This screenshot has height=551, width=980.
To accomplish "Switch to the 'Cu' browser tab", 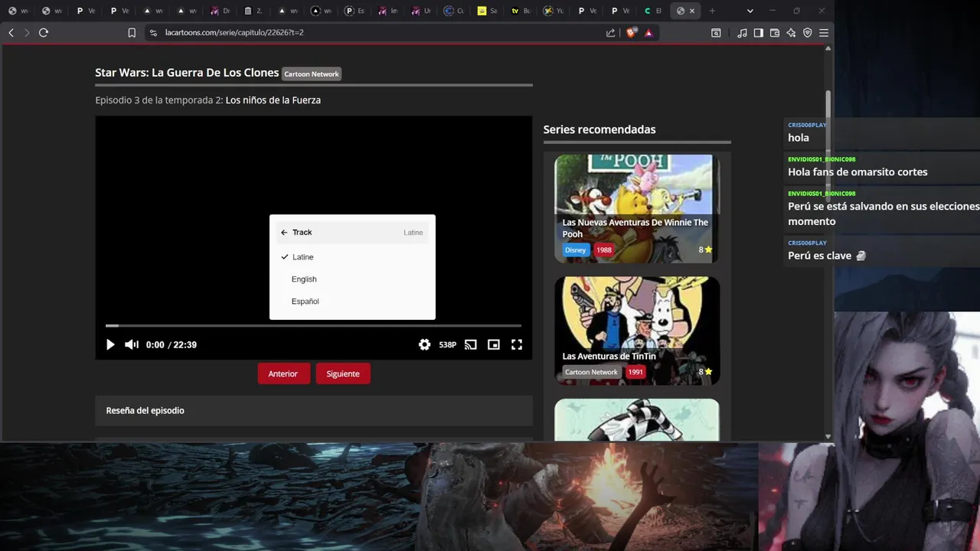I will (454, 11).
